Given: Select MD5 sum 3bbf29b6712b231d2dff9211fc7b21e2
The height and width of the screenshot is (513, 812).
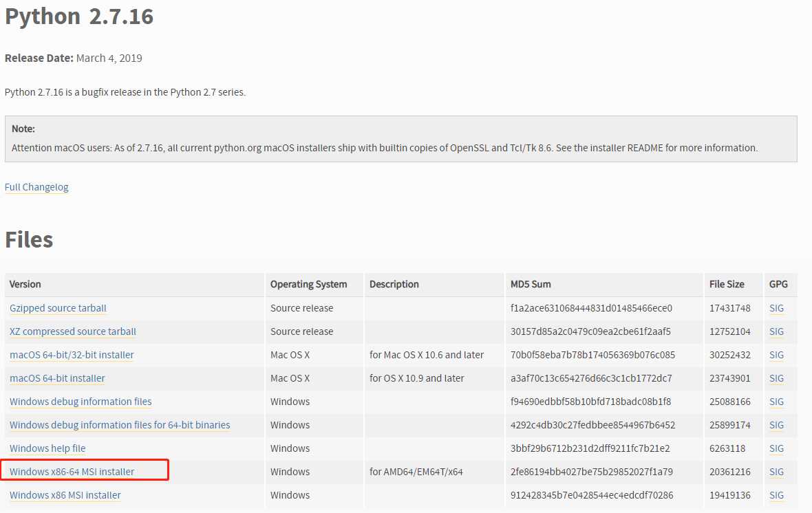Looking at the screenshot, I should tap(590, 448).
